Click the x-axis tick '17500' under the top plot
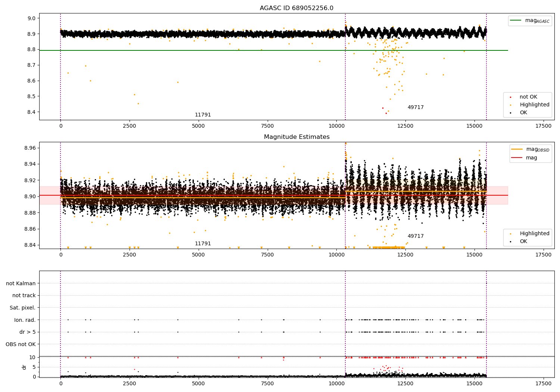Screen dimensions: 560x392 [543, 126]
